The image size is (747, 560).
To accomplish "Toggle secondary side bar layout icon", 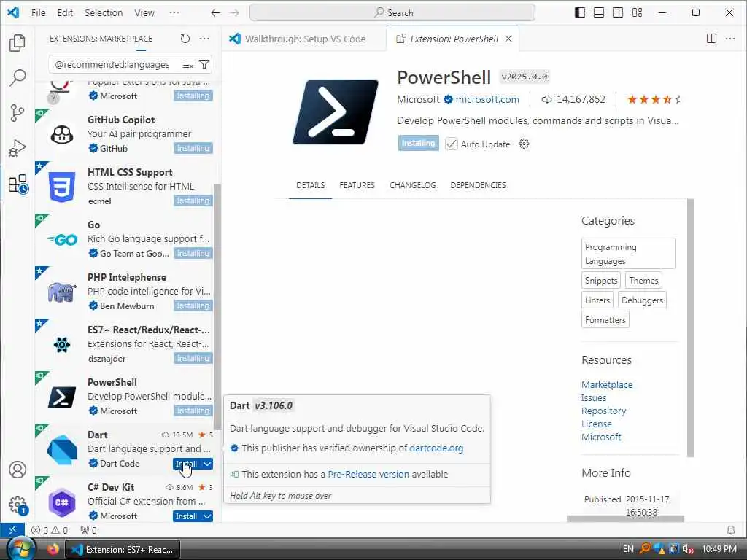I will pyautogui.click(x=618, y=13).
